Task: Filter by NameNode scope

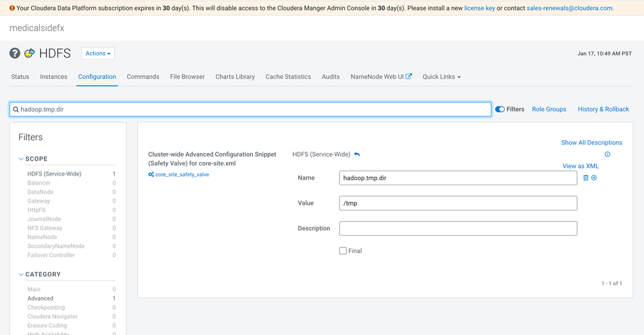Action: 42,237
